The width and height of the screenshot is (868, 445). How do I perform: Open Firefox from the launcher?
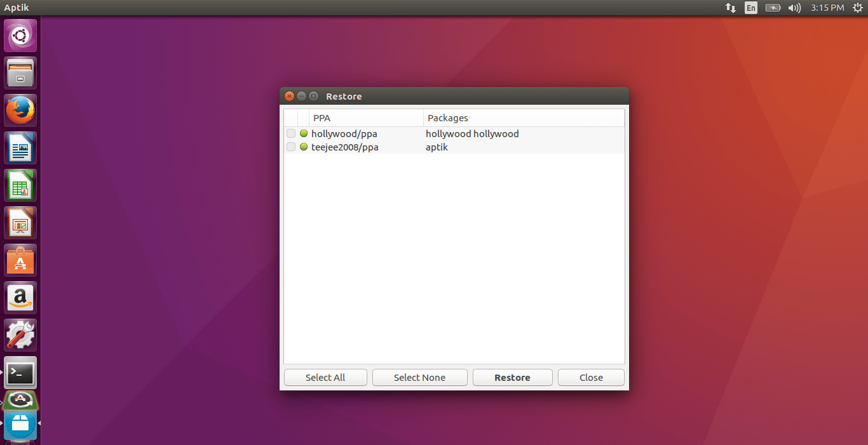click(20, 110)
